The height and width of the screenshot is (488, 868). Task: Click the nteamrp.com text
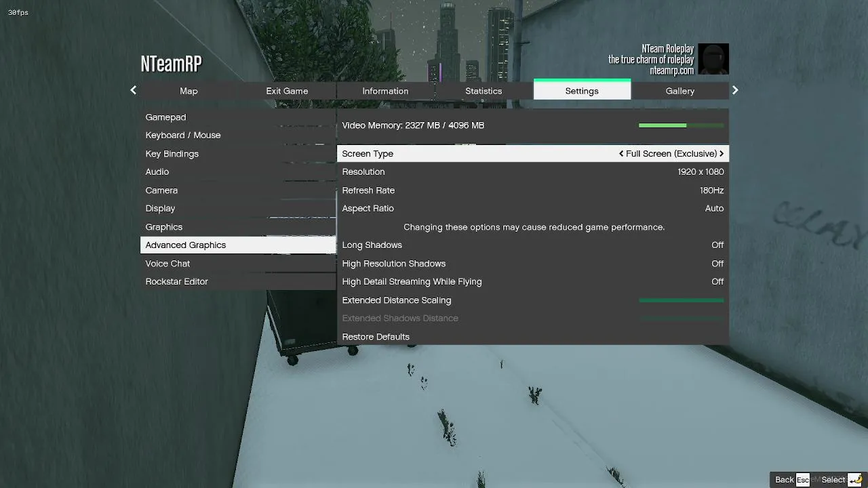coord(671,70)
